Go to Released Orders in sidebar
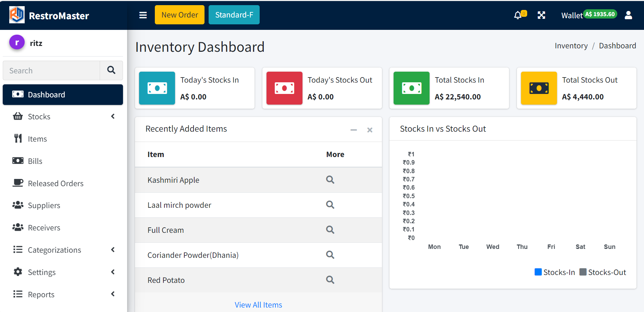Image resolution: width=644 pixels, height=312 pixels. click(55, 183)
